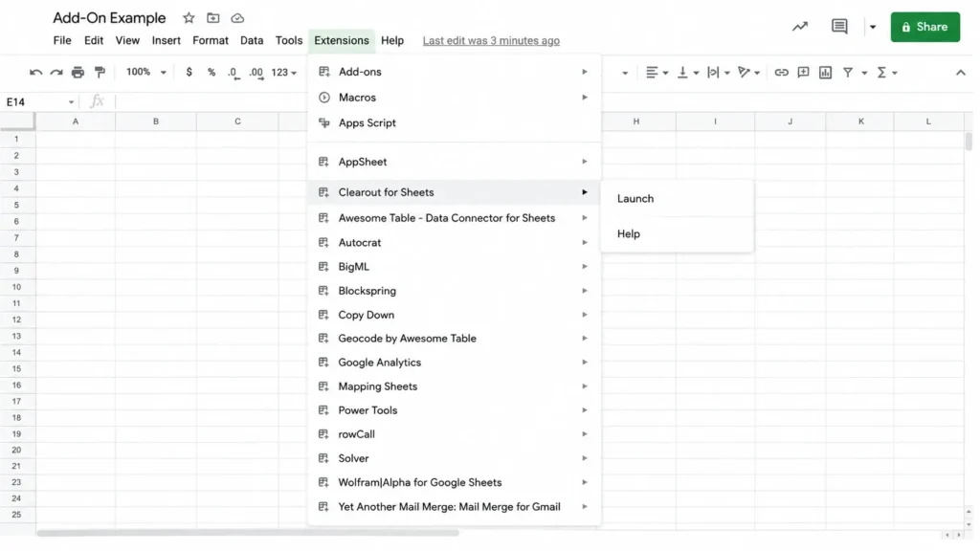
Task: Select Clearout for Sheets menu item
Action: (455, 192)
